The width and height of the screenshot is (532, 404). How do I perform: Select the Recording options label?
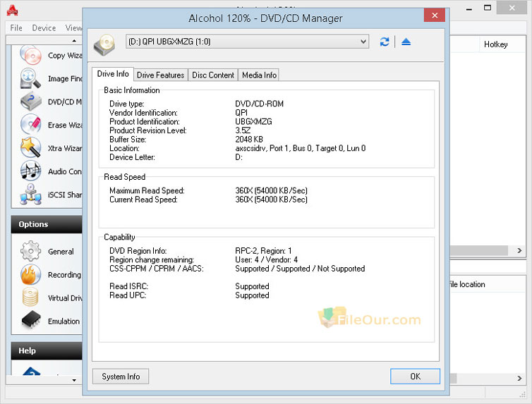pyautogui.click(x=64, y=275)
